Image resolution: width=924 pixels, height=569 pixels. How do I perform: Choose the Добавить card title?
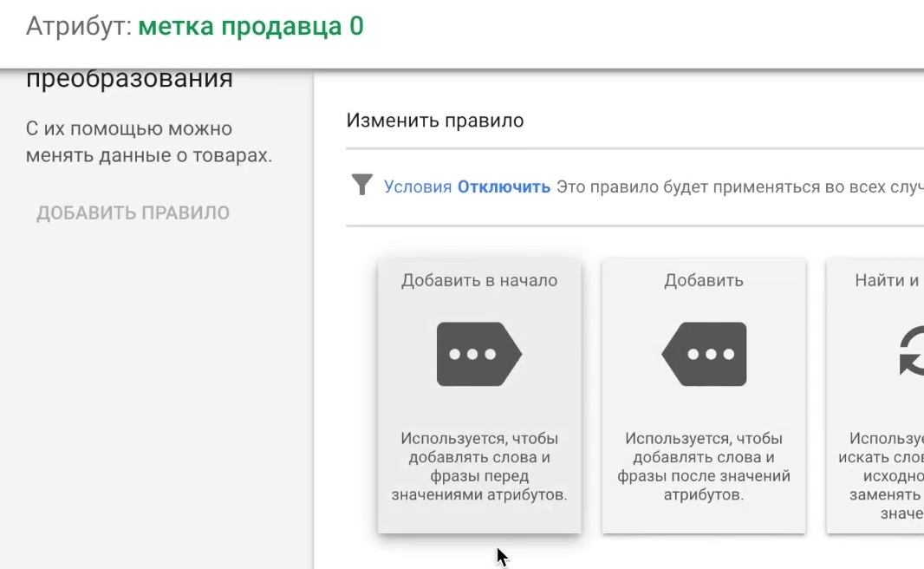704,280
